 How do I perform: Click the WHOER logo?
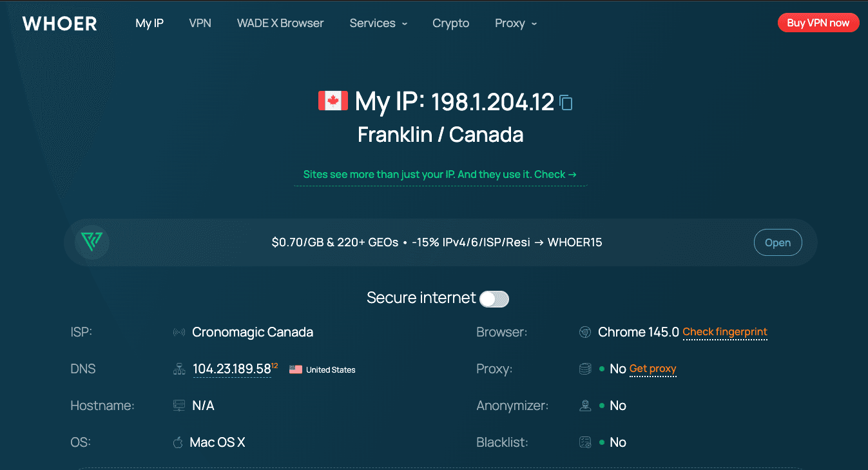tap(59, 23)
